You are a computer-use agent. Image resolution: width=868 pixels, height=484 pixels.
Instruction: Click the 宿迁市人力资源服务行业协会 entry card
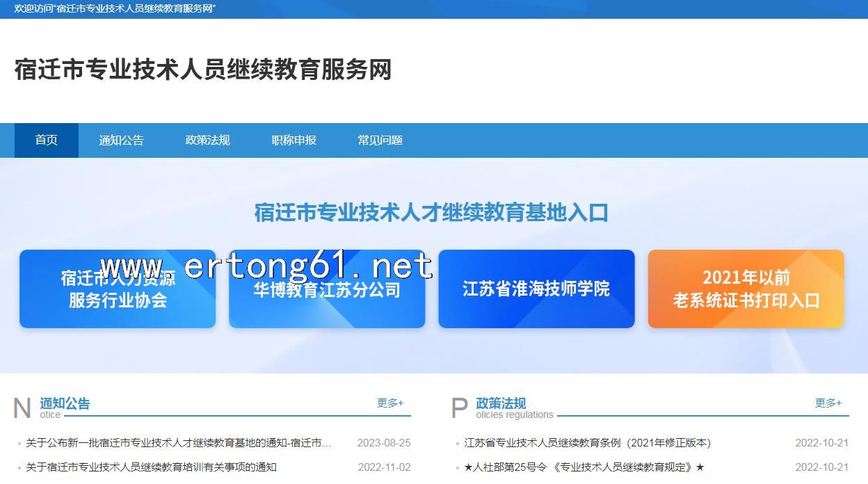click(x=118, y=289)
